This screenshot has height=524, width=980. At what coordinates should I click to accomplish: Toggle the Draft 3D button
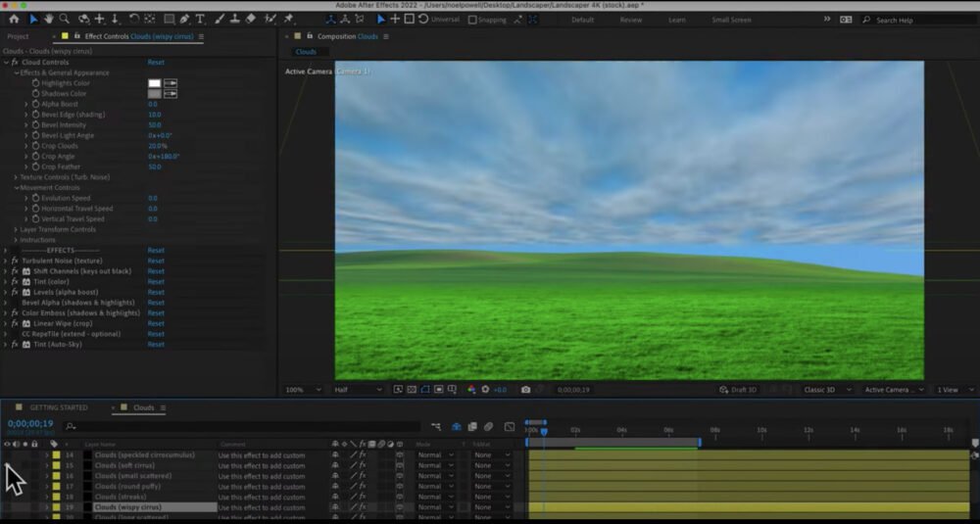(x=738, y=390)
